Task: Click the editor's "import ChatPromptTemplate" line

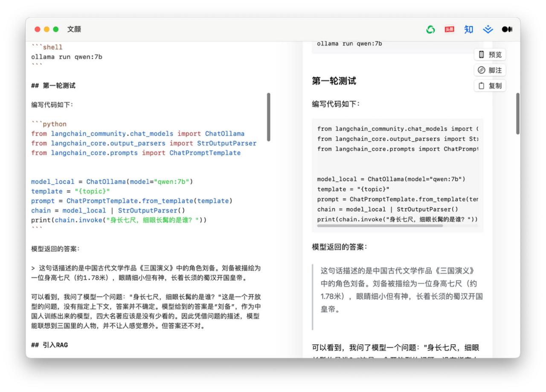Action: pos(136,153)
